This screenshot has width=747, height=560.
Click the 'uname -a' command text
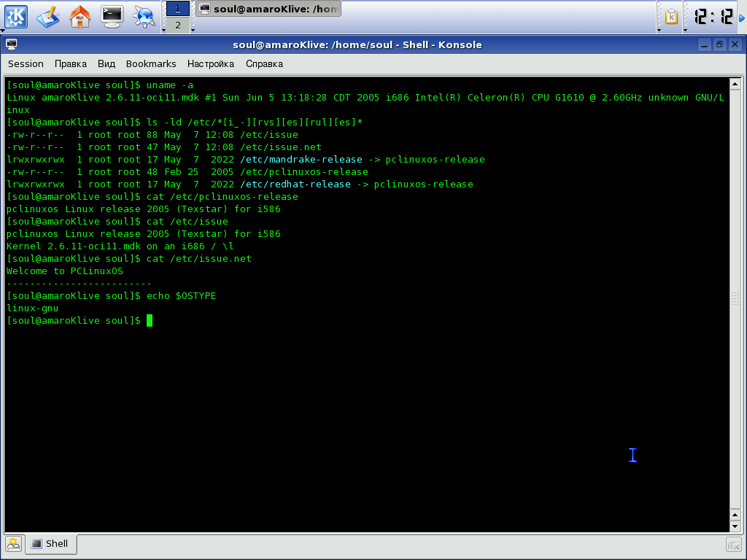pyautogui.click(x=169, y=85)
